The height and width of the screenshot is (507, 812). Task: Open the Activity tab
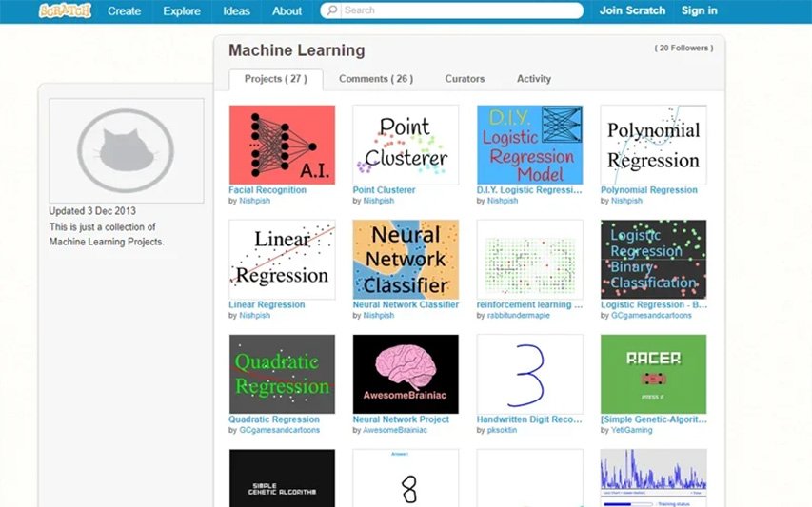tap(534, 79)
